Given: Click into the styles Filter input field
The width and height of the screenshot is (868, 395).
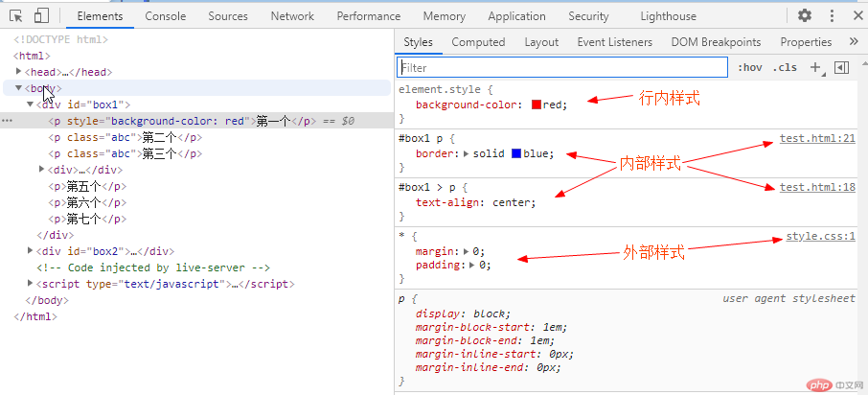Looking at the screenshot, I should click(563, 67).
